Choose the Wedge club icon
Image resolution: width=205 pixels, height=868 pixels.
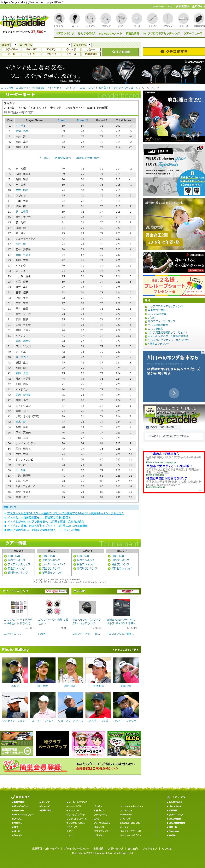(106, 19)
